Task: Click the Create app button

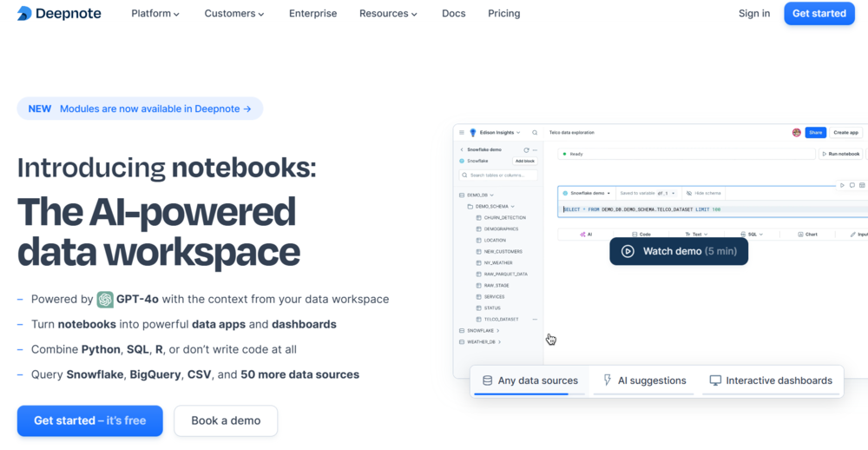Action: (x=845, y=132)
